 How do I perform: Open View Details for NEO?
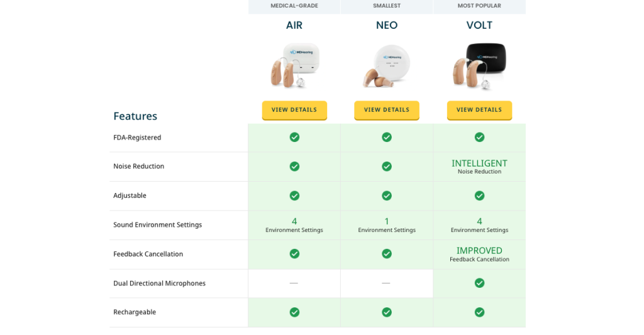(387, 110)
